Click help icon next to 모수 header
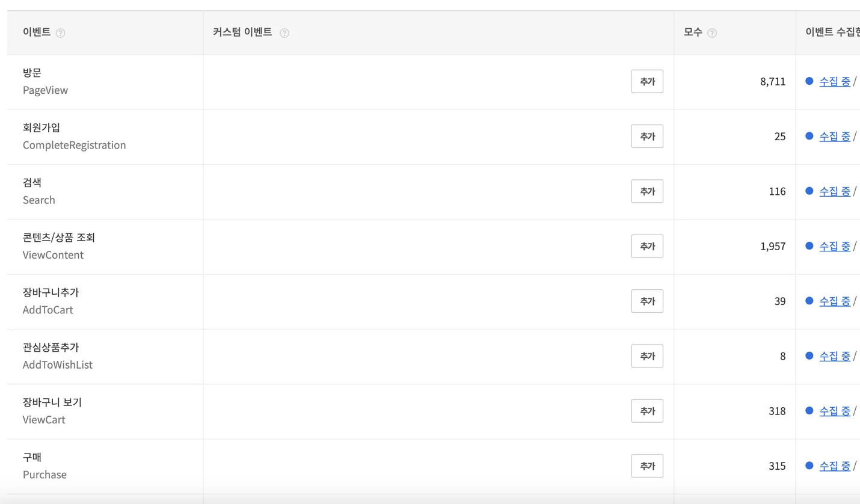 coord(712,33)
